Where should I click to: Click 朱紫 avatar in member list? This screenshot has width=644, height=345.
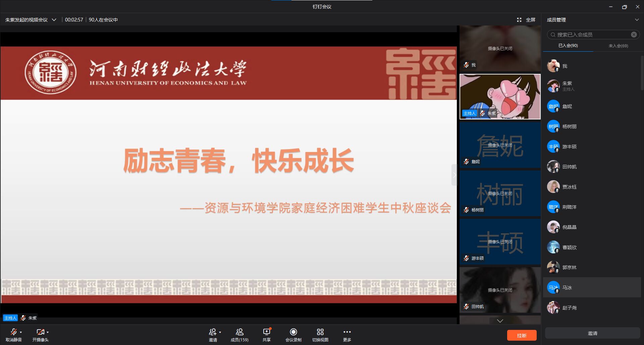coord(553,86)
